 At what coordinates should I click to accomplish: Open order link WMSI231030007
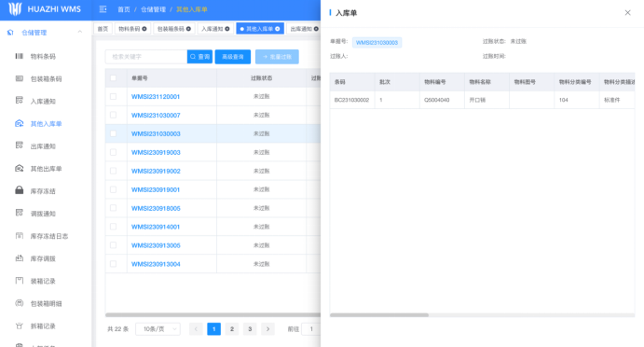click(156, 116)
